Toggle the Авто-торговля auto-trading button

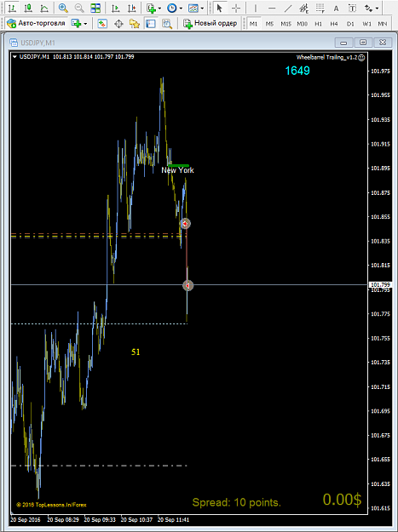pyautogui.click(x=36, y=23)
